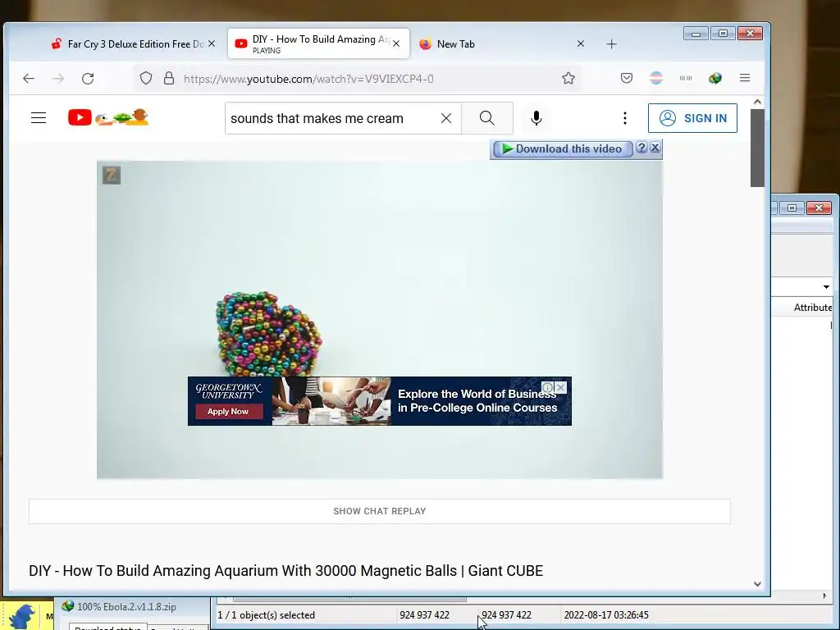This screenshot has width=840, height=630.
Task: Start voice search with the microphone
Action: click(x=536, y=118)
